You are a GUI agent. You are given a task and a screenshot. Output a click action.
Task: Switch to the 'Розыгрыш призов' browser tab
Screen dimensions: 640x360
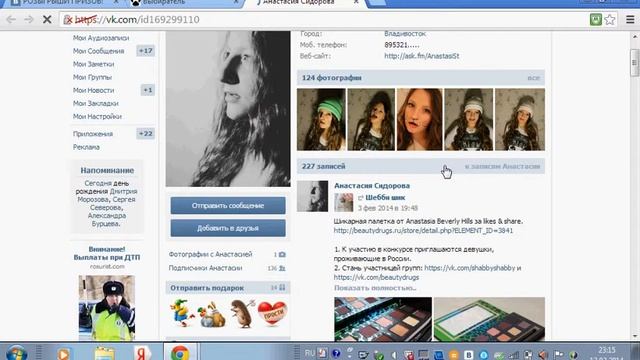(x=62, y=2)
